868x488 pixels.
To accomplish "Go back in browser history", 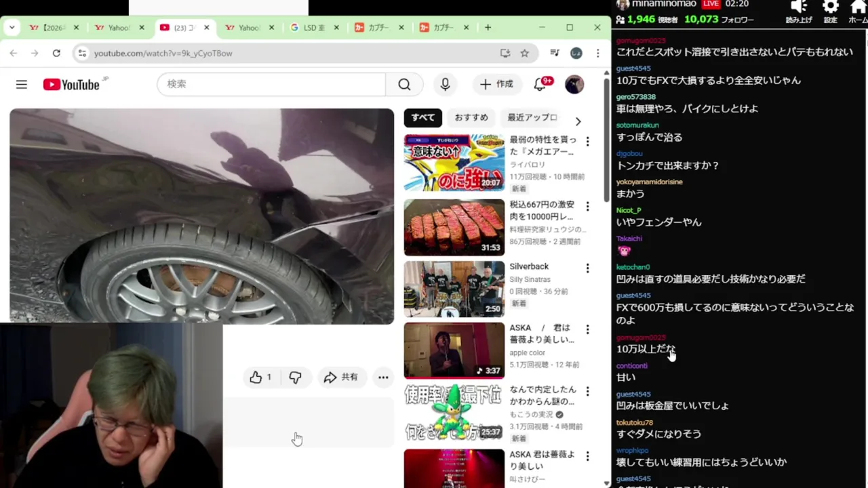I will click(13, 53).
